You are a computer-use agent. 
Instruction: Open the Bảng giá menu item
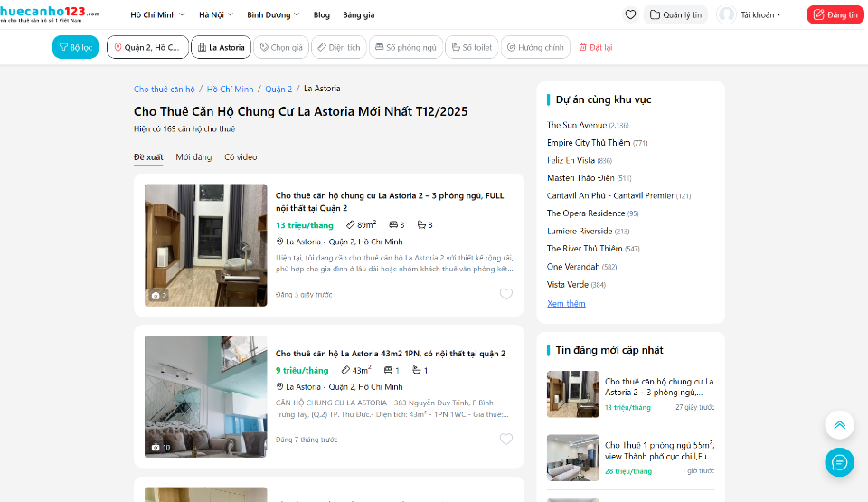[358, 15]
